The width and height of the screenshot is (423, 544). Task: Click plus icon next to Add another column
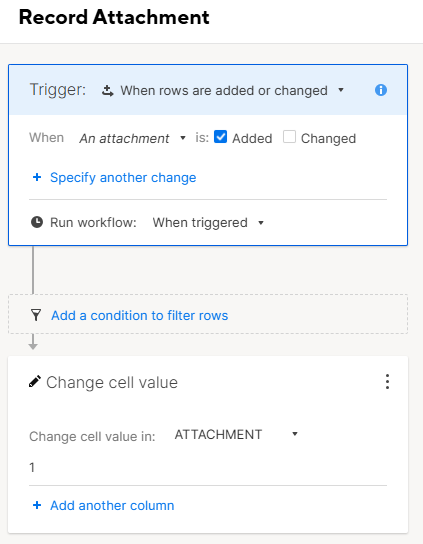click(37, 505)
